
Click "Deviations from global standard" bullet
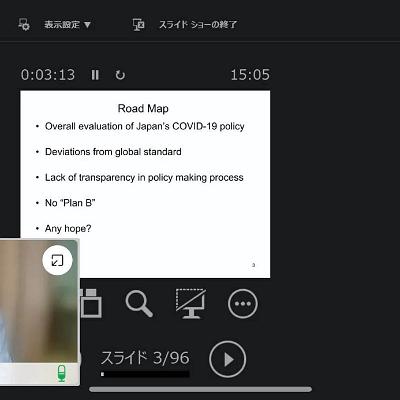click(x=113, y=152)
